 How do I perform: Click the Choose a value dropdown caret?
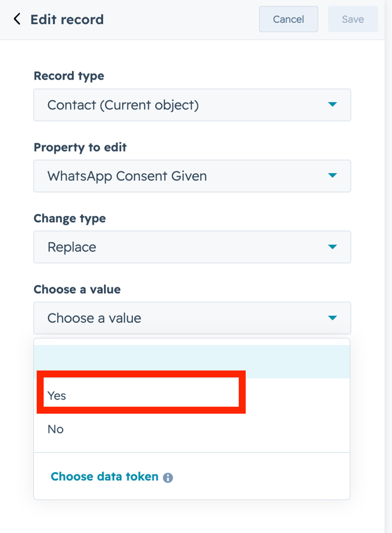332,318
